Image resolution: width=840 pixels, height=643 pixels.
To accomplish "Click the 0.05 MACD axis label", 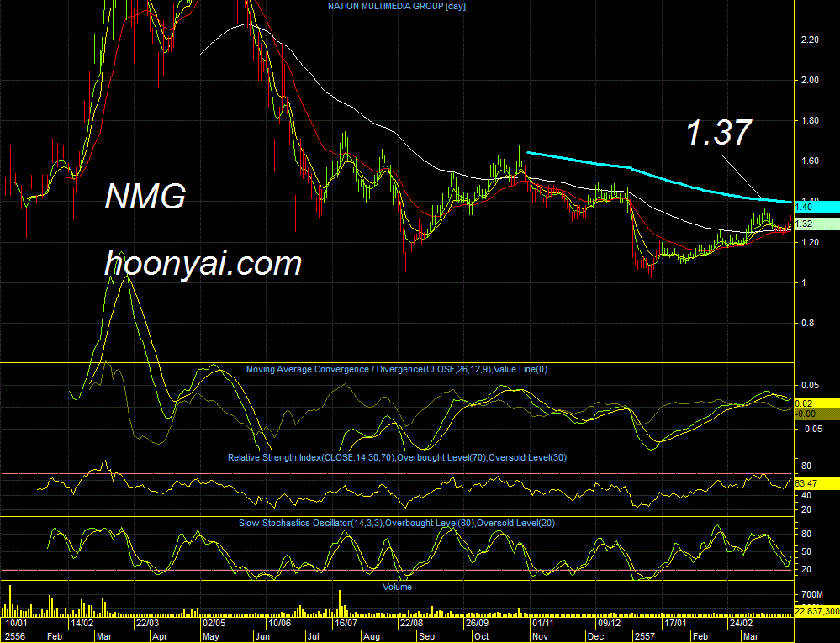I will (x=810, y=386).
